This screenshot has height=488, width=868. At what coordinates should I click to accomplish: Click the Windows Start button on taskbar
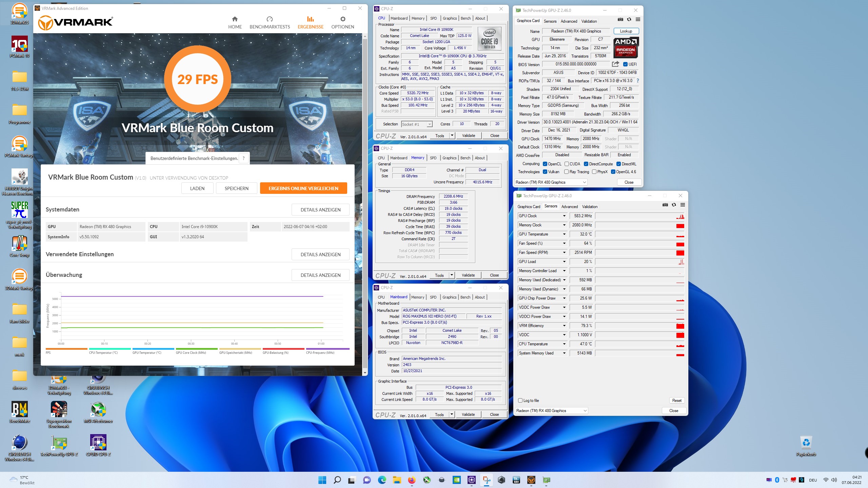click(322, 480)
